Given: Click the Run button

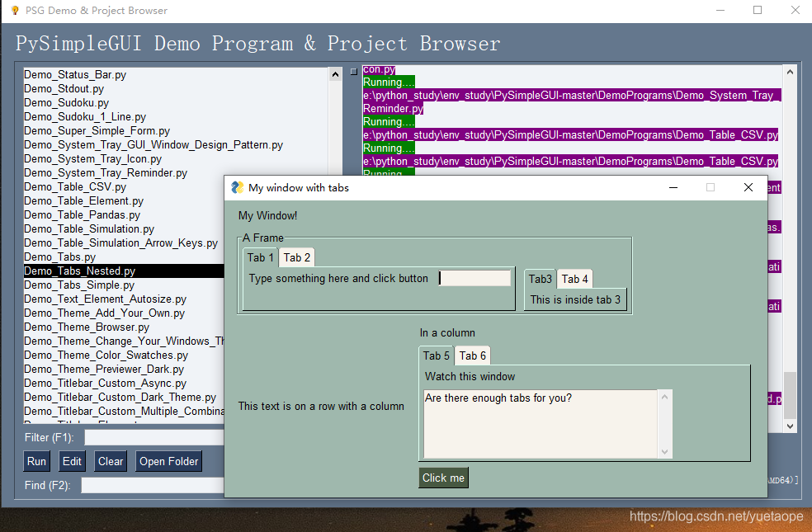Looking at the screenshot, I should [37, 461].
